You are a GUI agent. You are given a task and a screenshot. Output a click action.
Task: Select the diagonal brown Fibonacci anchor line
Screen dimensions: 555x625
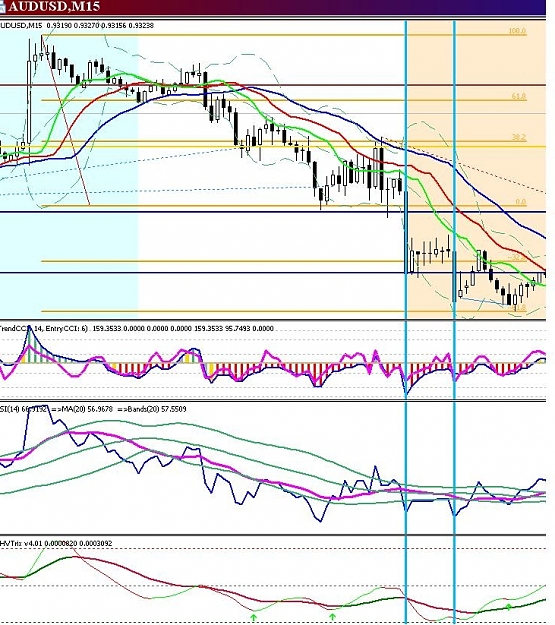pyautogui.click(x=66, y=120)
